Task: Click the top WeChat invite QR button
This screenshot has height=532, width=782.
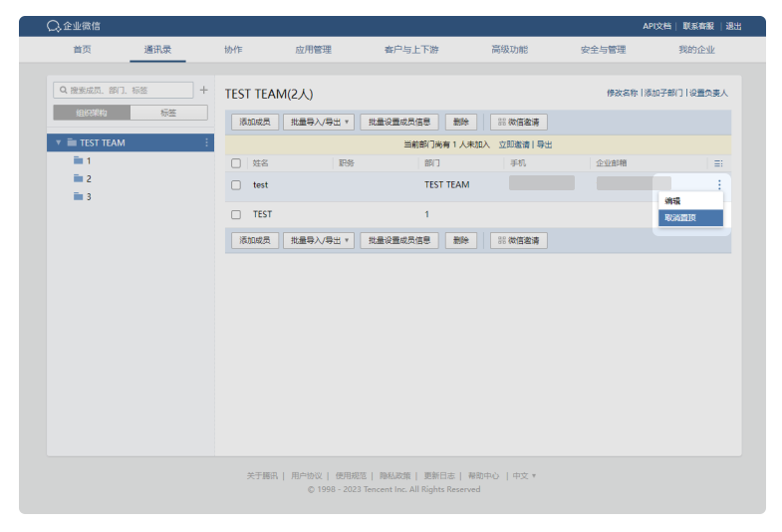Action: click(518, 122)
